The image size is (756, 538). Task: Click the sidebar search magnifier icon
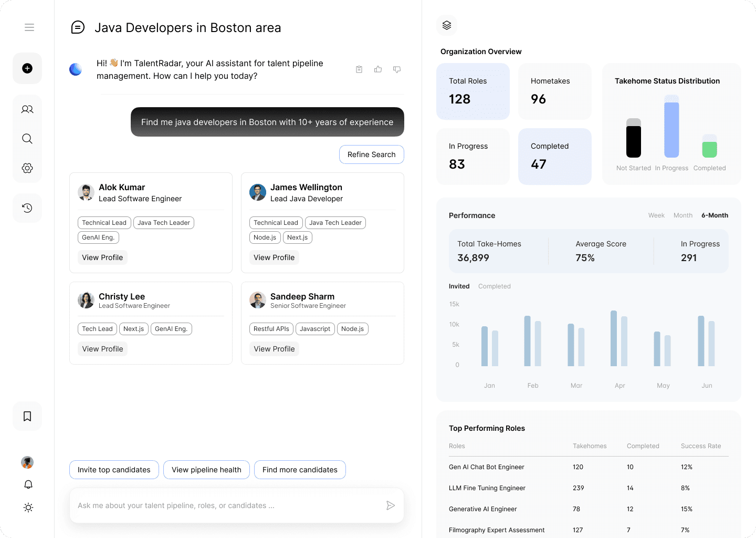click(27, 139)
